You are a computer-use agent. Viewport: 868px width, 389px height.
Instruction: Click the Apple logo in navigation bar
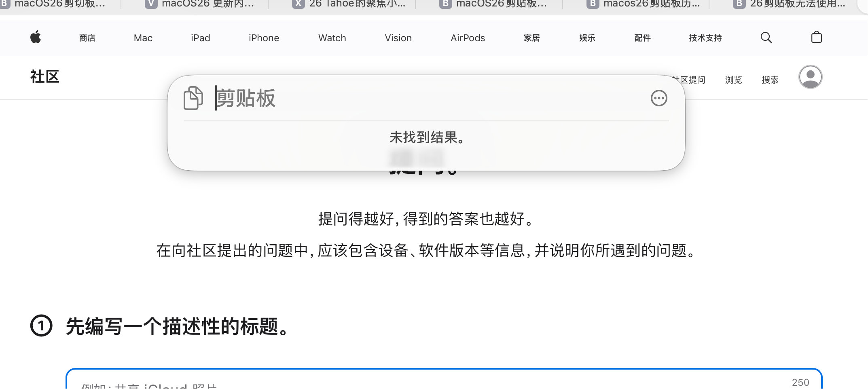point(36,37)
